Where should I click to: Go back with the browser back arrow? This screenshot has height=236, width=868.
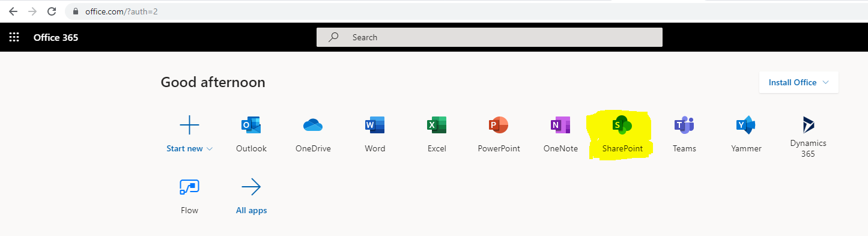[x=13, y=11]
